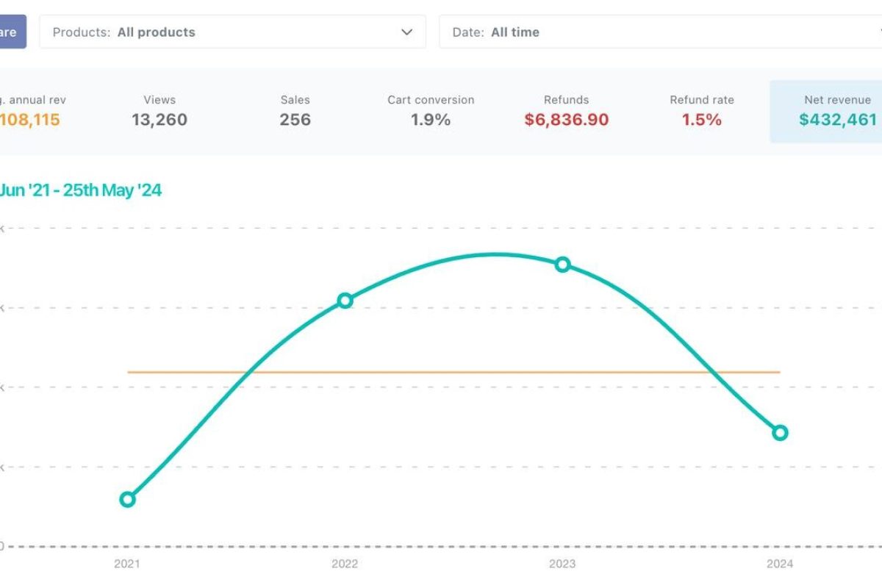Click the purple button left of Products
This screenshot has width=882, height=588.
point(11,32)
